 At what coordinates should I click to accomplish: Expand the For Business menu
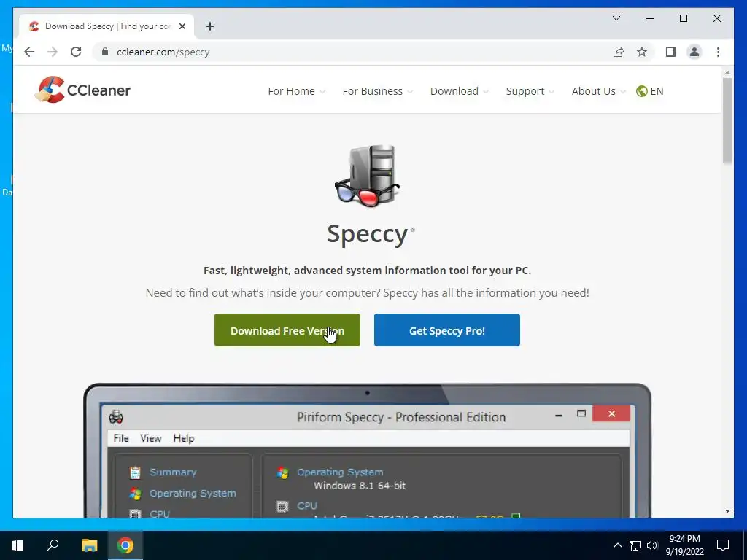(x=377, y=91)
